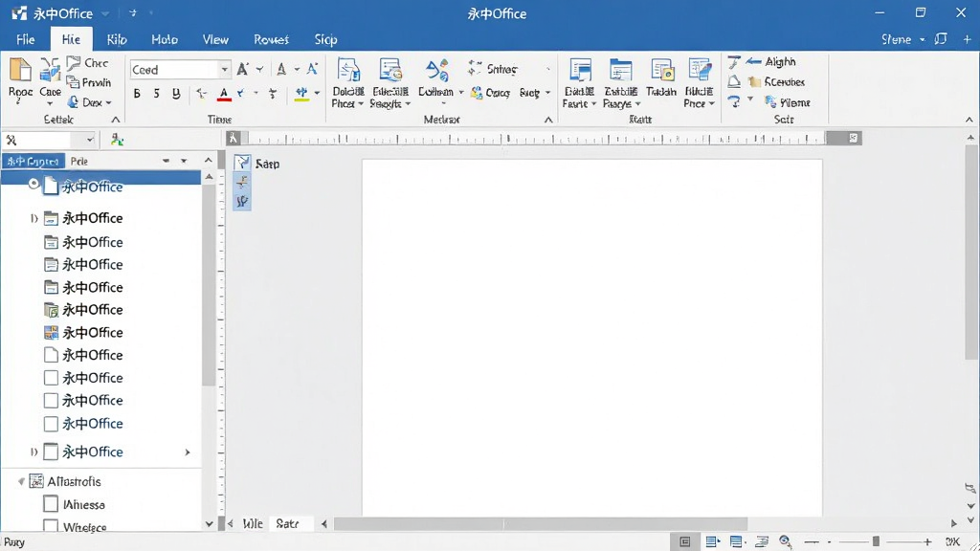Switch to the Holo ribbon tab
The width and height of the screenshot is (980, 551).
165,39
